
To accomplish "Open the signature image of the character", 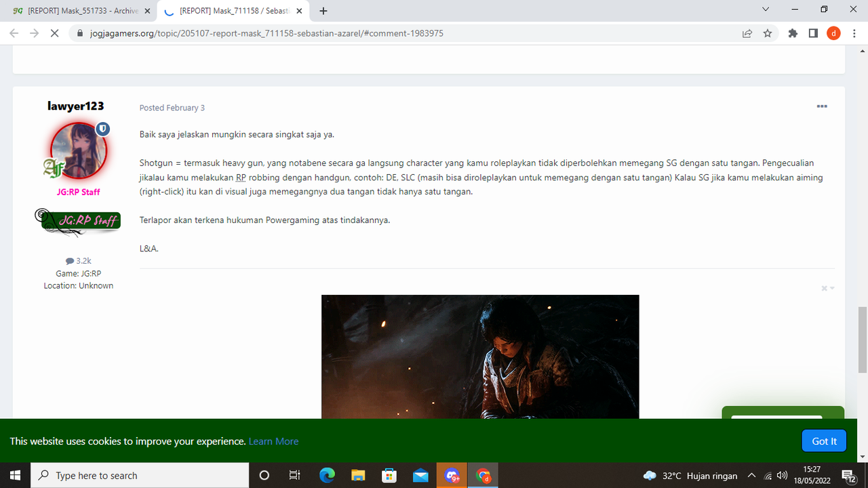I will click(x=480, y=357).
